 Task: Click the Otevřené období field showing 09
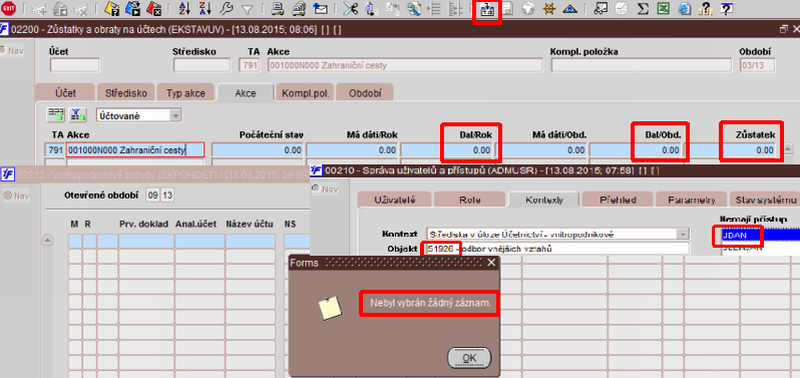coord(153,195)
